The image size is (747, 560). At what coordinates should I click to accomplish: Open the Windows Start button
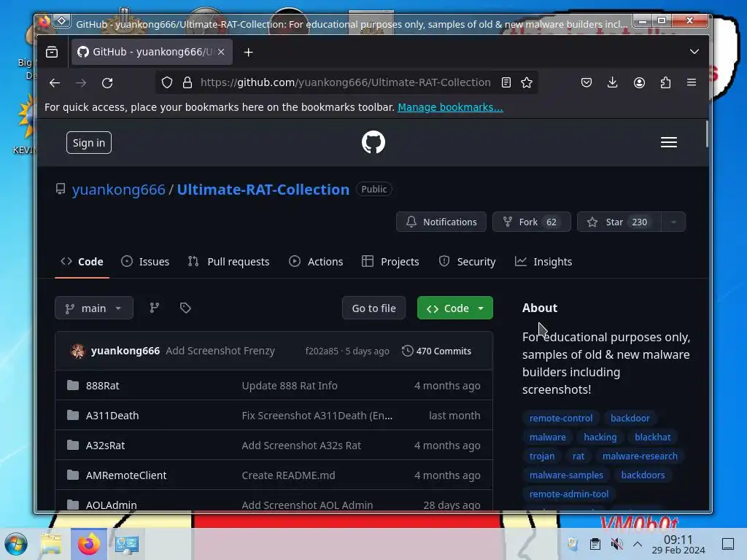coord(16,544)
